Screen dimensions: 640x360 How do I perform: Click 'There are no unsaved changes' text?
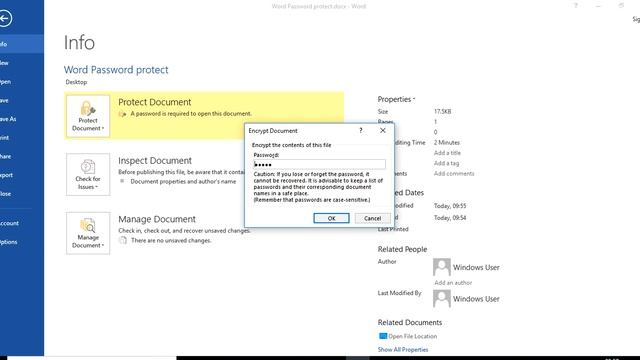point(171,240)
